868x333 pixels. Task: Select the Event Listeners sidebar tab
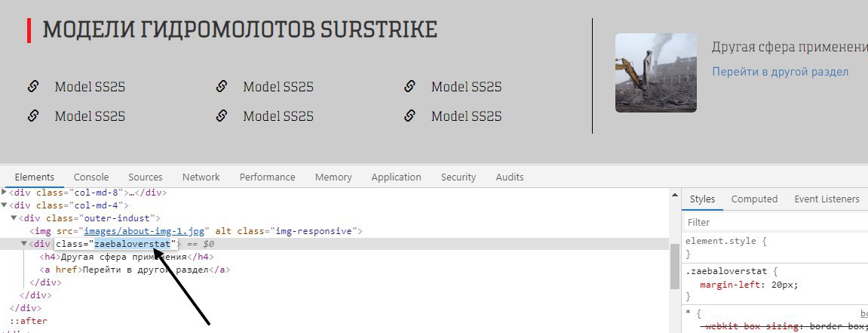(x=827, y=199)
